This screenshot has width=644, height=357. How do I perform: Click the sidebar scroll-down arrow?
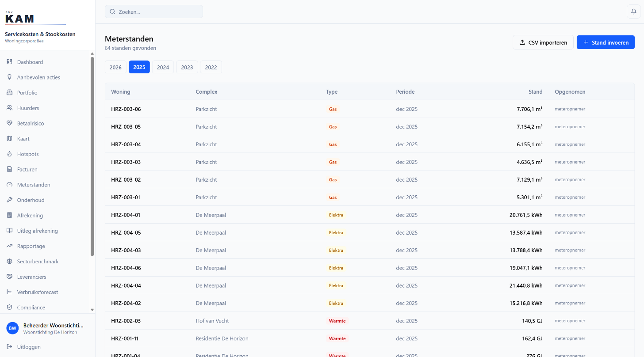click(92, 310)
